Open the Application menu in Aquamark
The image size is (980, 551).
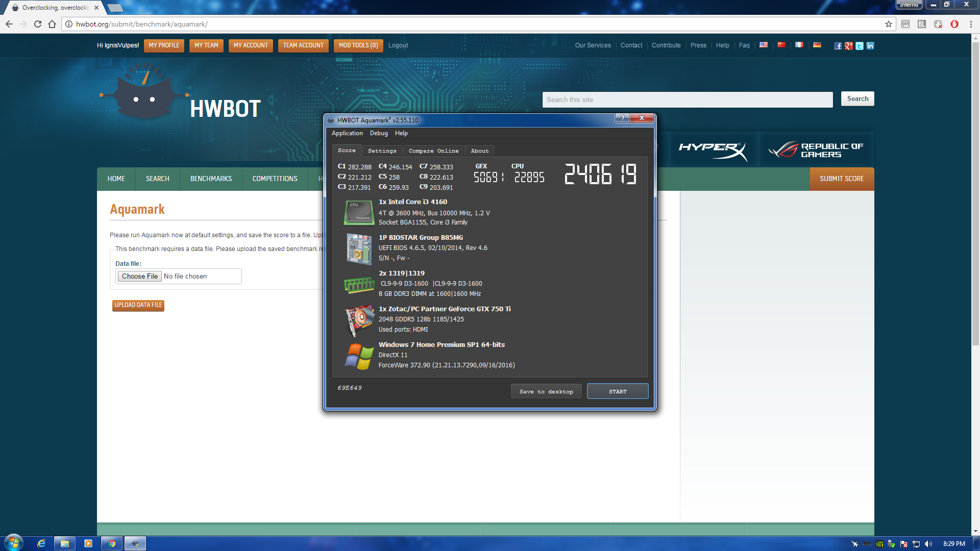(347, 133)
